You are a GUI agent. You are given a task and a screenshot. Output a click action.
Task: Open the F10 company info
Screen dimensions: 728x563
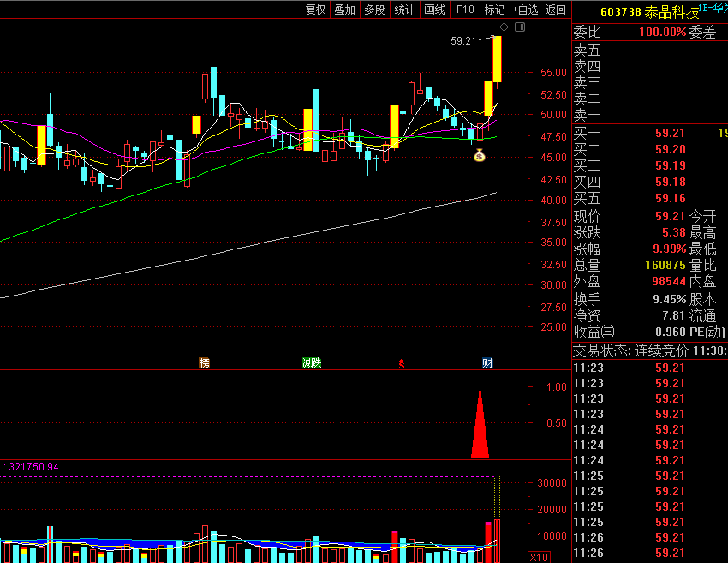tap(465, 9)
